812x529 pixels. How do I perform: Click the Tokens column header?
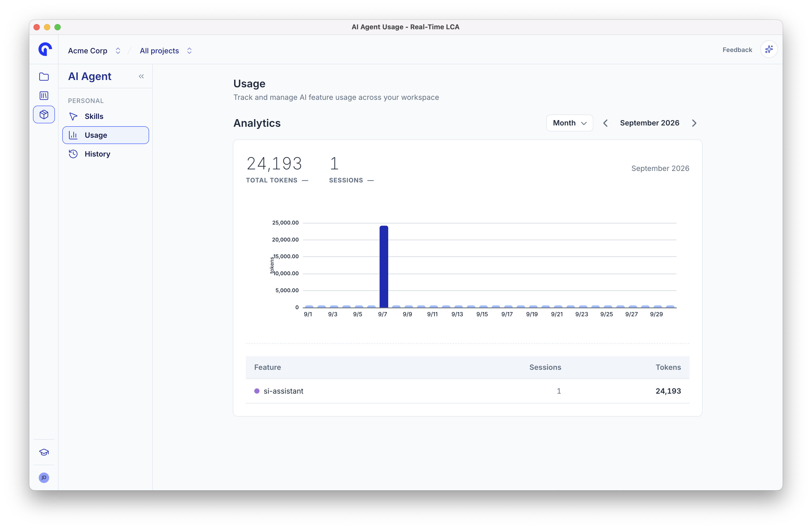coord(668,367)
